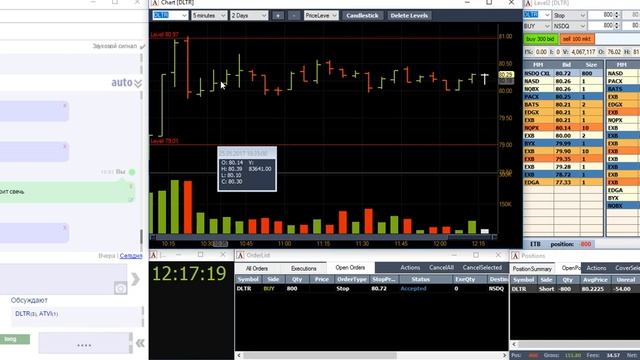Click the Level2 window app logo icon
The width and height of the screenshot is (640, 360).
tap(528, 3)
